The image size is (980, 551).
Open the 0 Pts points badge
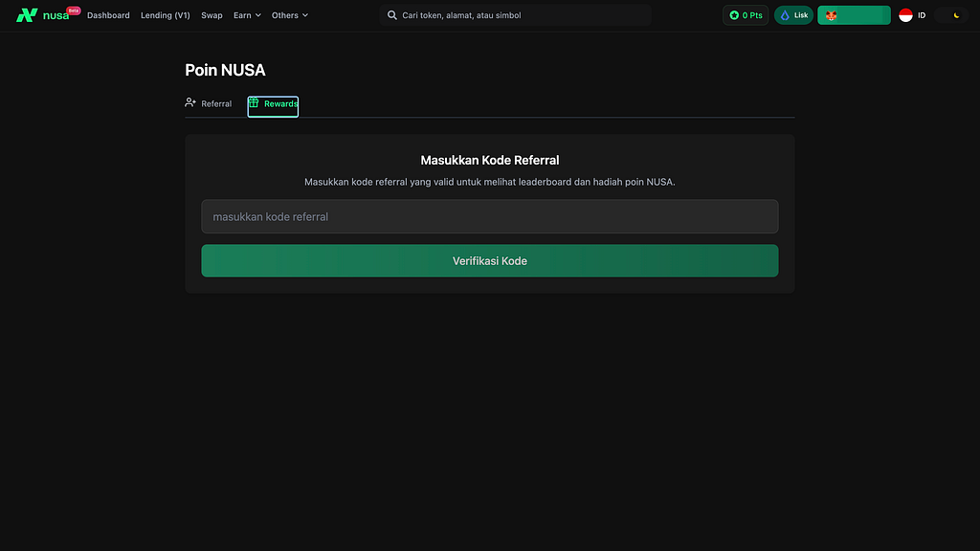(746, 15)
